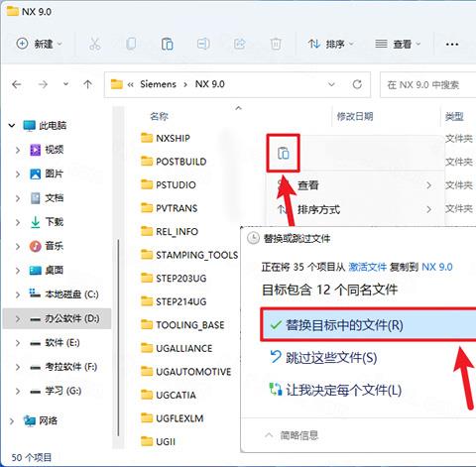Expand the 网络 node chevron
This screenshot has width=476, height=467.
tap(12, 421)
